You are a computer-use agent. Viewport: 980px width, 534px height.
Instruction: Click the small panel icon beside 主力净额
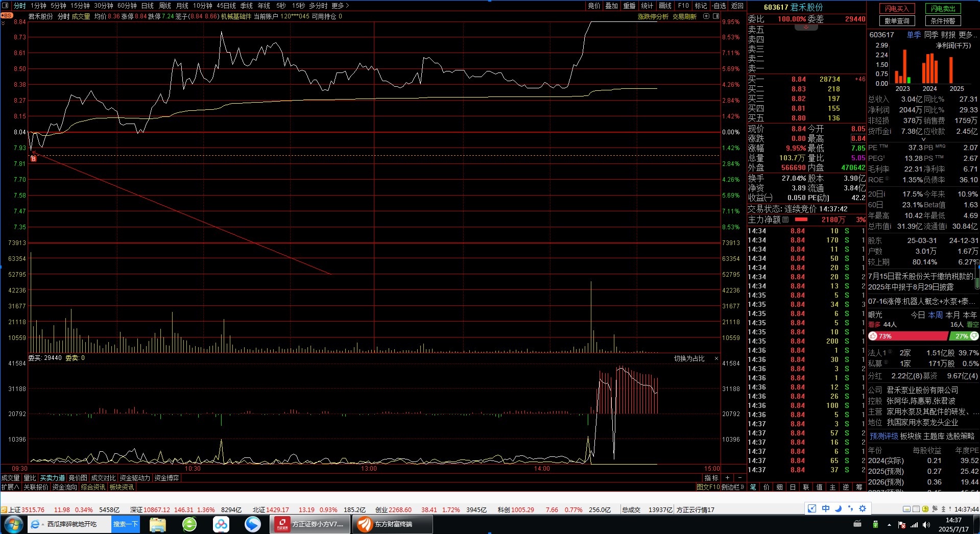785,220
